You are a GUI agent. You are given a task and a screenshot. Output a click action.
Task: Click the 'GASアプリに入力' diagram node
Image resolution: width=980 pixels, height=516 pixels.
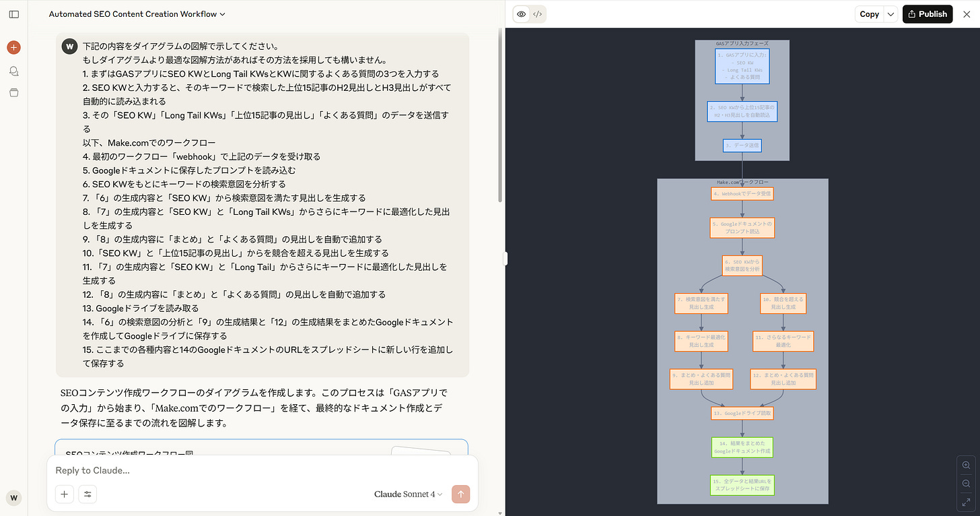[742, 66]
